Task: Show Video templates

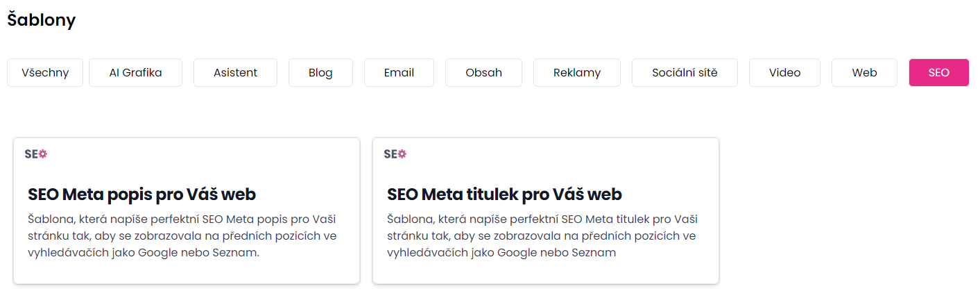Action: (x=784, y=72)
